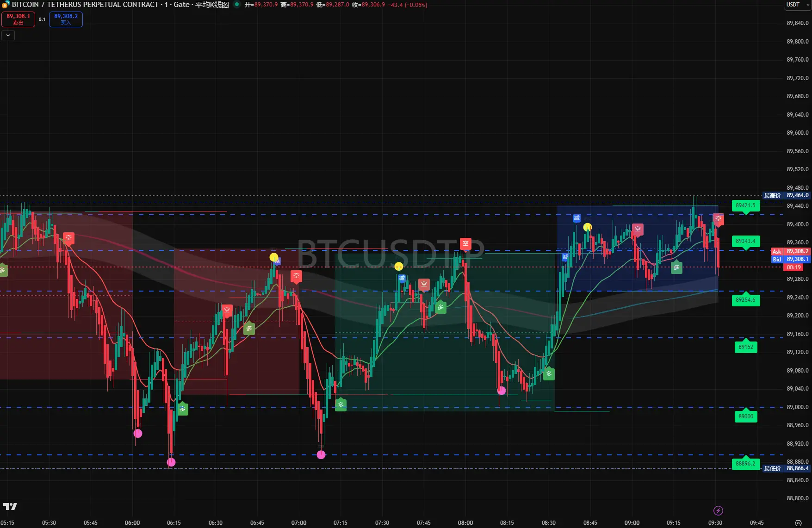Click the blue 减 reduce signal near 07:37
812x528 pixels.
402,278
